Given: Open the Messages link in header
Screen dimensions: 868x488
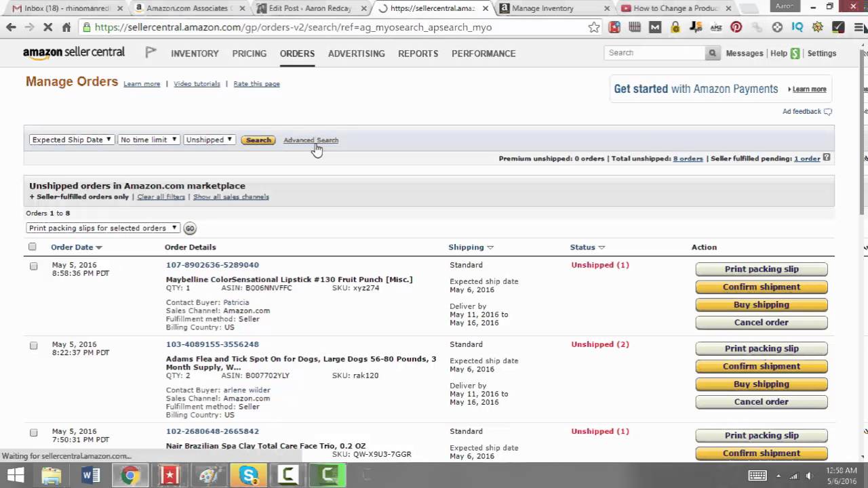Looking at the screenshot, I should (x=745, y=54).
